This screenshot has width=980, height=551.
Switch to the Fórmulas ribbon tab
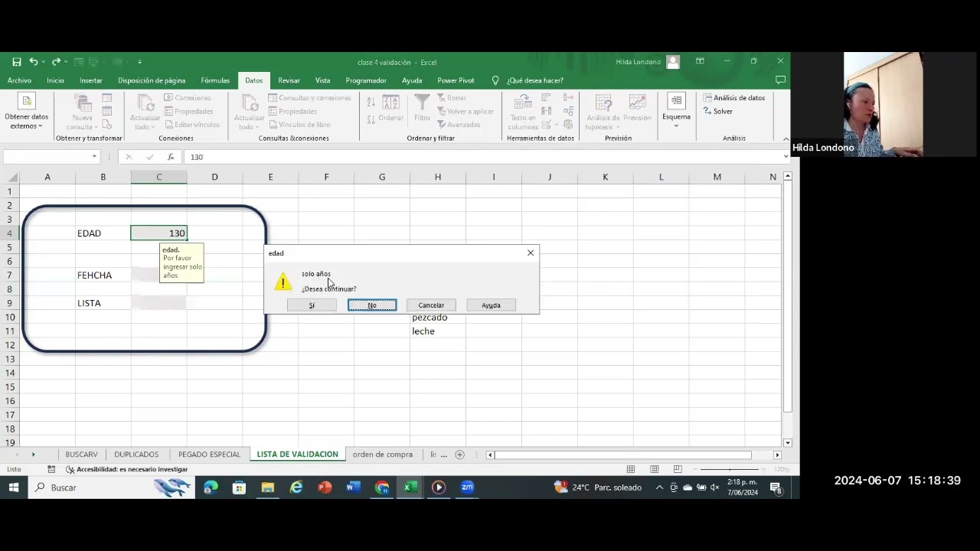pos(215,80)
